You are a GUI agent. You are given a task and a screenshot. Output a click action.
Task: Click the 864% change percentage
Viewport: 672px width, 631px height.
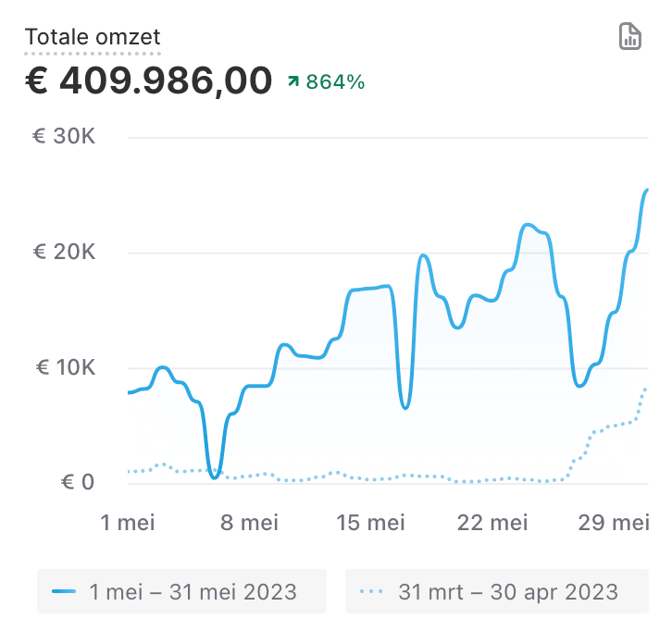pos(335,82)
